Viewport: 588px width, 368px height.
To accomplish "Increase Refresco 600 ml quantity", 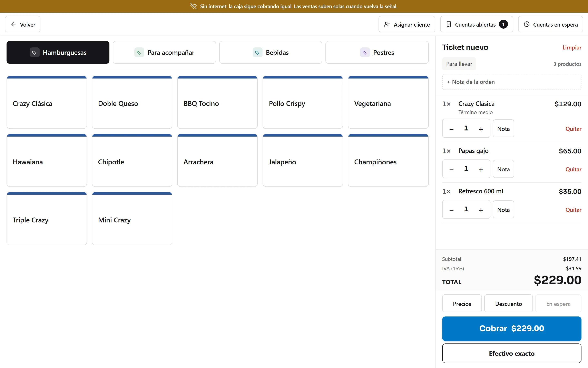I will pos(481,210).
